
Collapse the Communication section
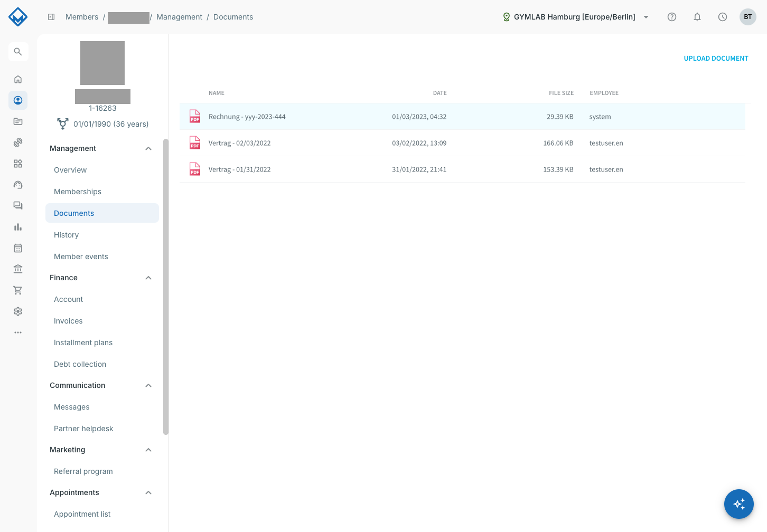148,385
